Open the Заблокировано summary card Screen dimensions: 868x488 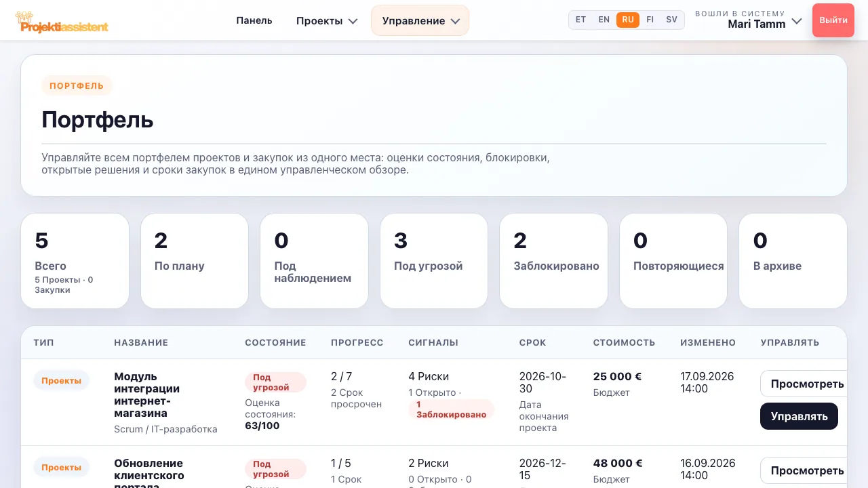coord(554,261)
